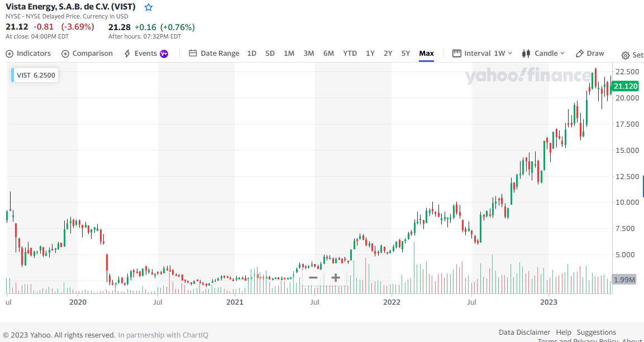This screenshot has height=342, width=644.
Task: Add VIST to watchlist with star icon
Action: pyautogui.click(x=149, y=7)
